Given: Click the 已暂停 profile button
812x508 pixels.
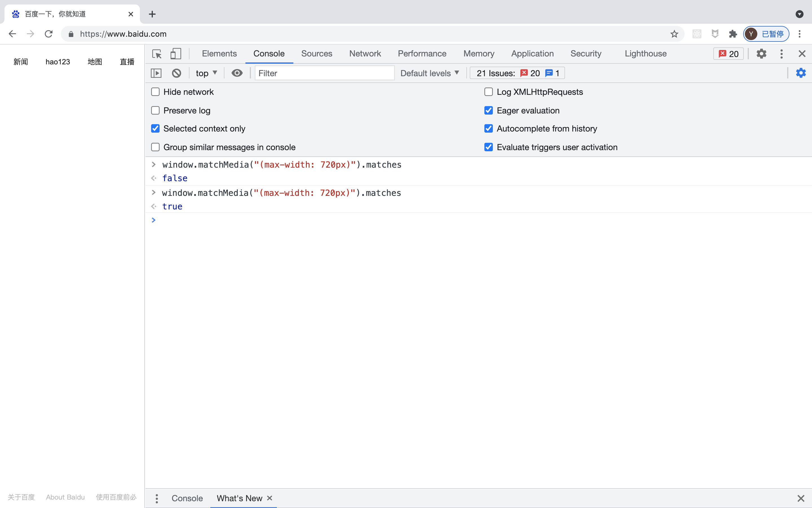Looking at the screenshot, I should (766, 34).
